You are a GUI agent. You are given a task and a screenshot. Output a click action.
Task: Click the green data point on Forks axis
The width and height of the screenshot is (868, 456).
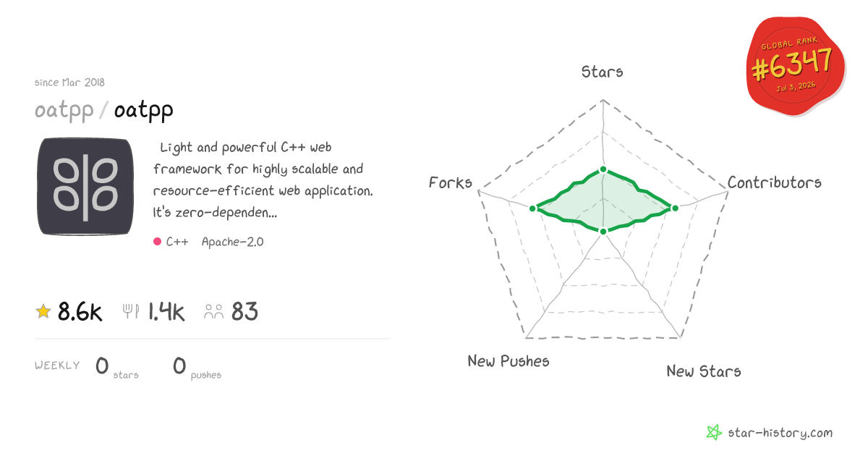coord(532,208)
